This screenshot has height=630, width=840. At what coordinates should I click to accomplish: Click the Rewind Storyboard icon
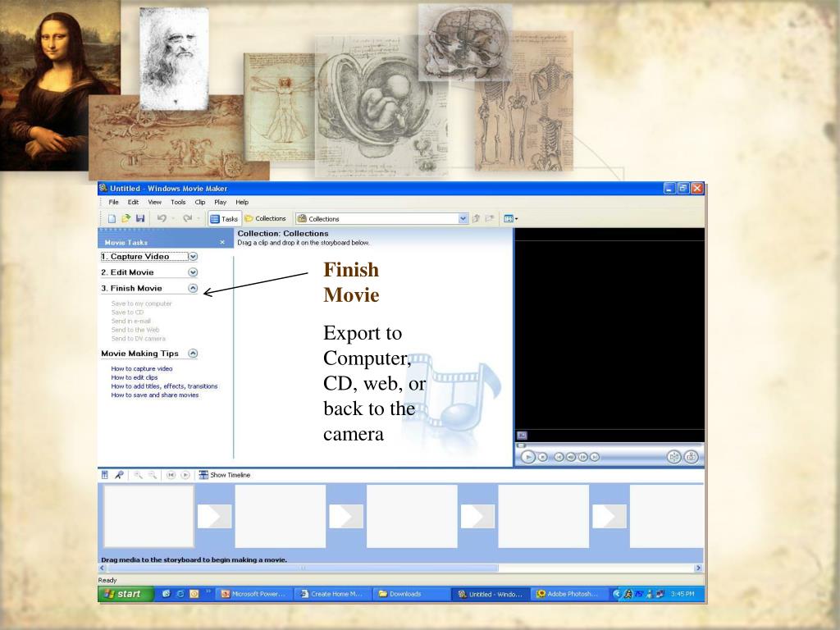171,475
